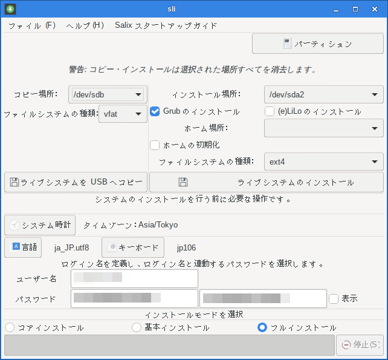Close the sli window
This screenshot has width=388, height=360.
(x=375, y=9)
